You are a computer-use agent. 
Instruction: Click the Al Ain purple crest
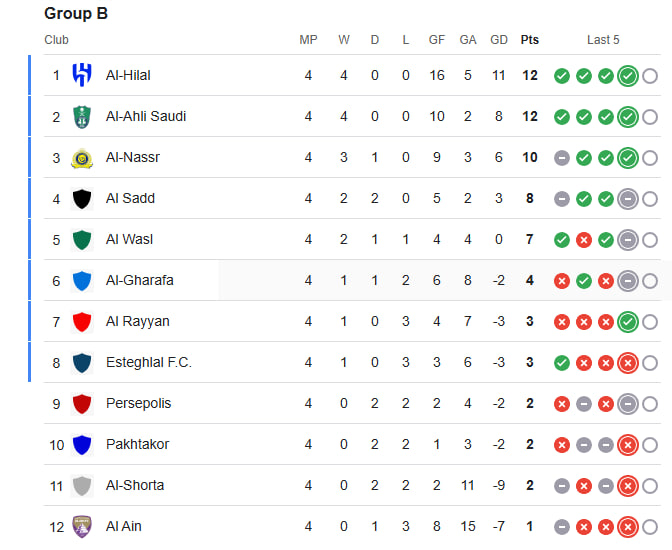(82, 526)
